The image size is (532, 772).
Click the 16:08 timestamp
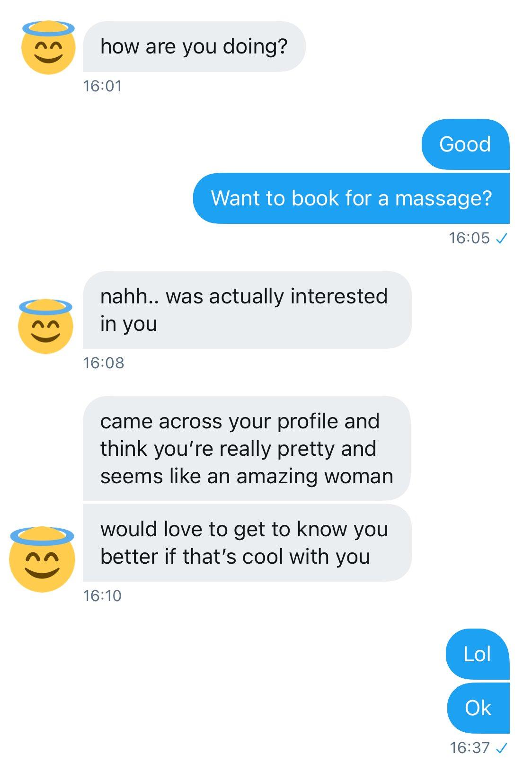(x=103, y=363)
